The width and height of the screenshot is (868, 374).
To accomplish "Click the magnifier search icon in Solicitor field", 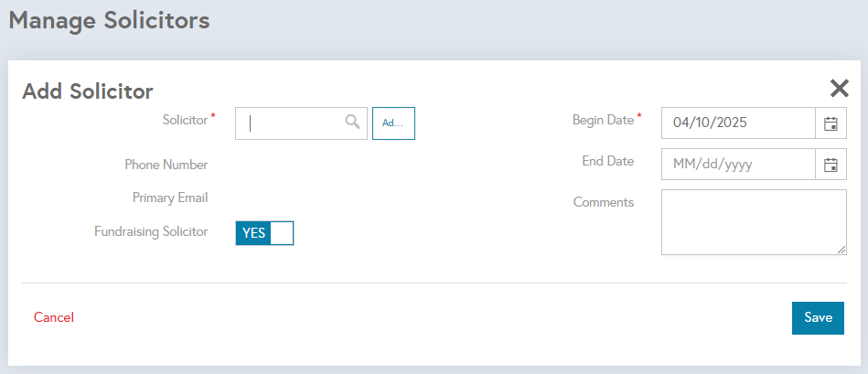I will click(353, 122).
